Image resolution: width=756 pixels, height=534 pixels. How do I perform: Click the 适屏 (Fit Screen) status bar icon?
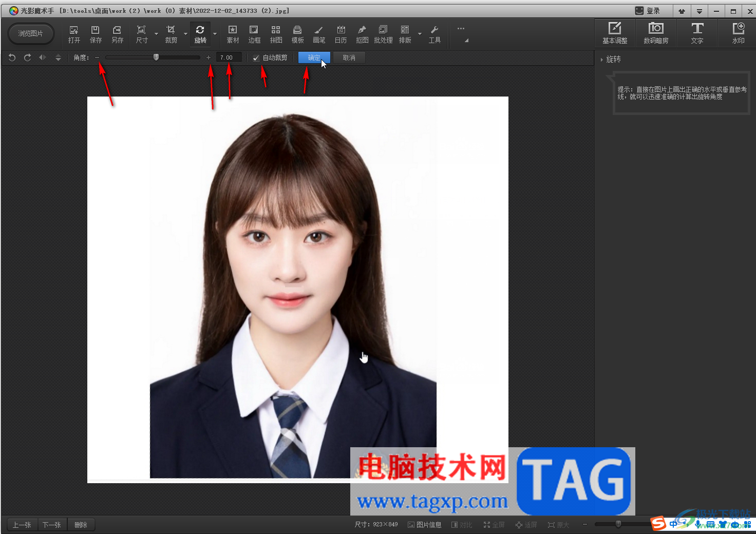(x=526, y=525)
